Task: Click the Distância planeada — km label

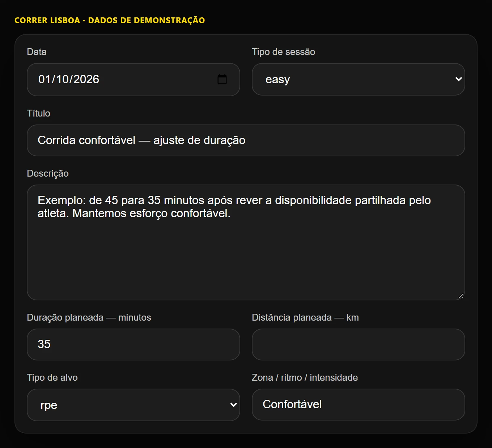Action: click(x=305, y=317)
